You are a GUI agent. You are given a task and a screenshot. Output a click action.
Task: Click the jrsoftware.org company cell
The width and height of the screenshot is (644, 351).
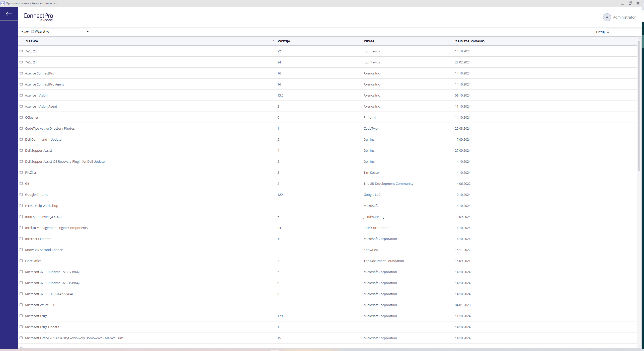(x=374, y=217)
